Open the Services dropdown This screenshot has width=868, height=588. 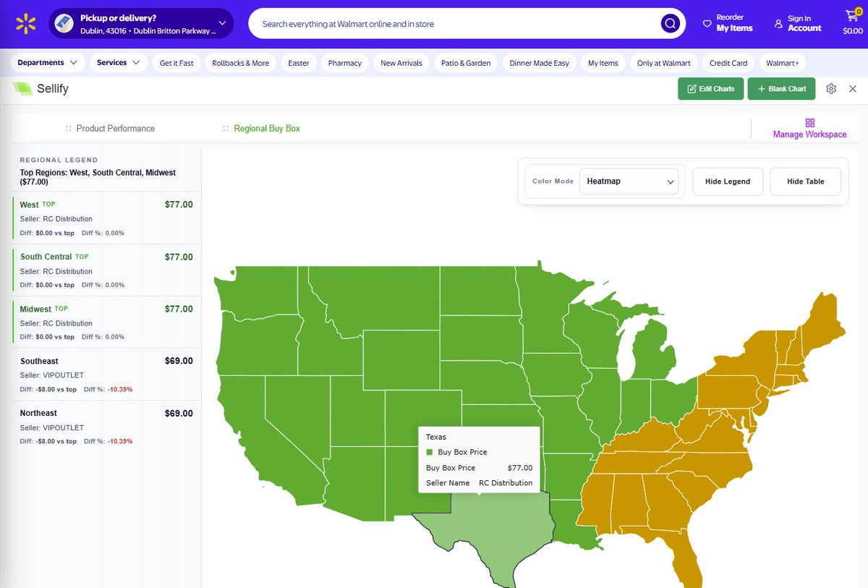tap(119, 63)
